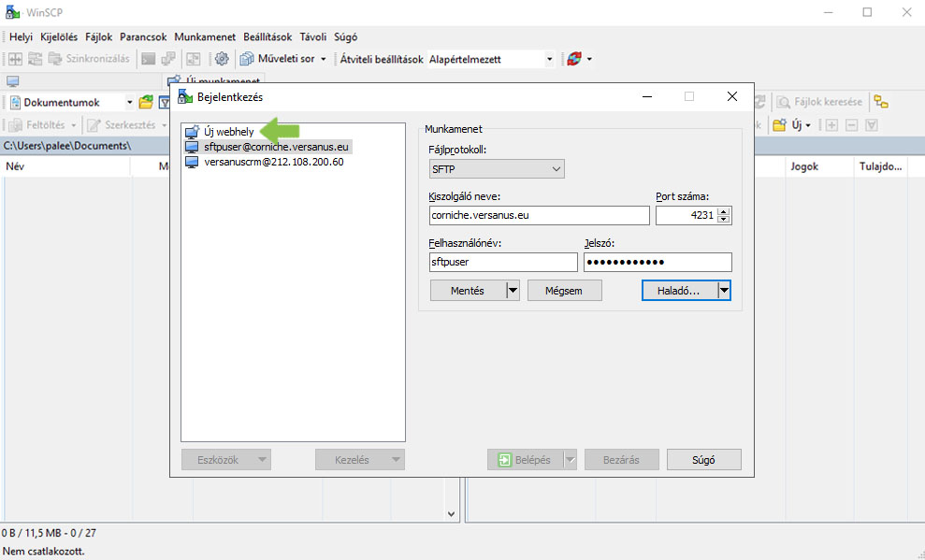Screen dimensions: 925x560
Task: Click the Fájlok keresése search icon
Action: tap(784, 102)
